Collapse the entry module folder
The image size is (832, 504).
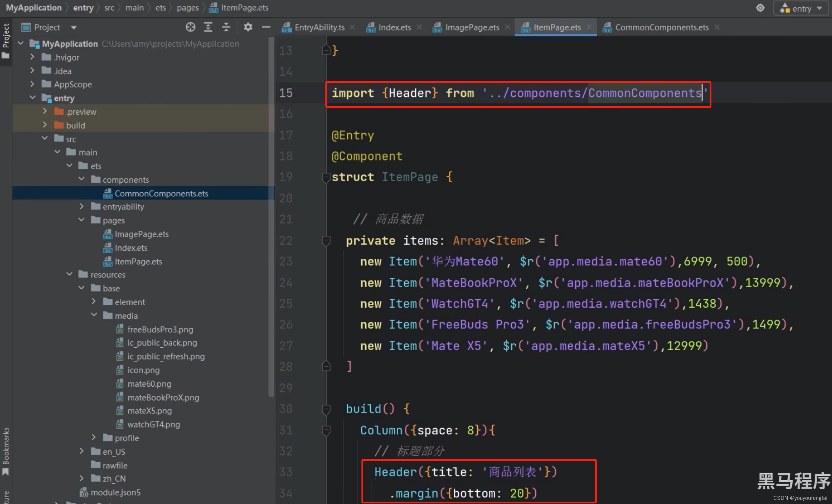coord(33,97)
